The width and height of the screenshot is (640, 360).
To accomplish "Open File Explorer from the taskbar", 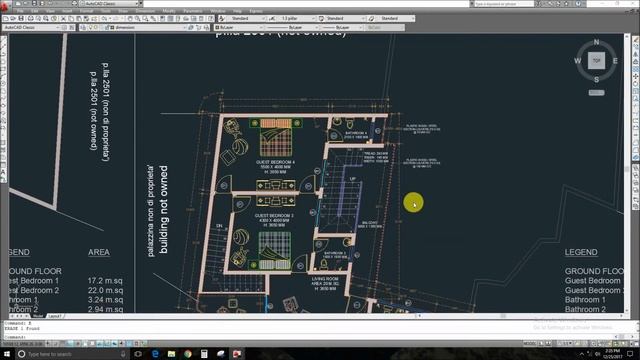I will [171, 353].
